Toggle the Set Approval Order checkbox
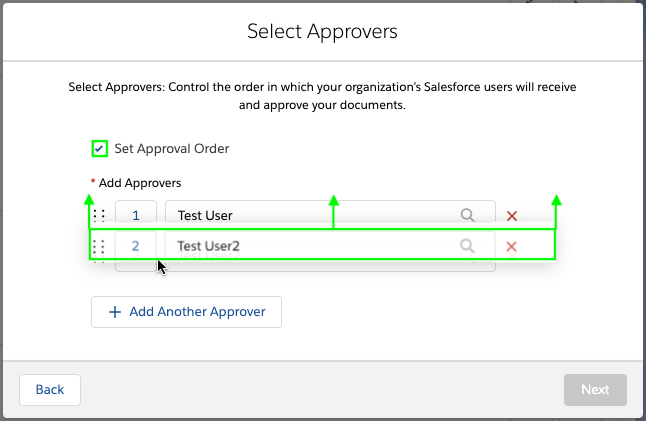Viewport: 646px width, 421px height. pos(99,149)
